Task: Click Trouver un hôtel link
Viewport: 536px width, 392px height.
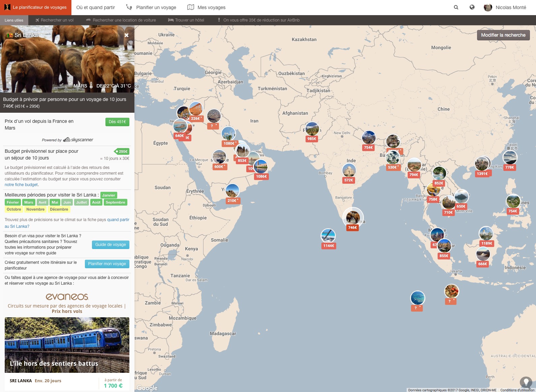Action: [x=186, y=20]
